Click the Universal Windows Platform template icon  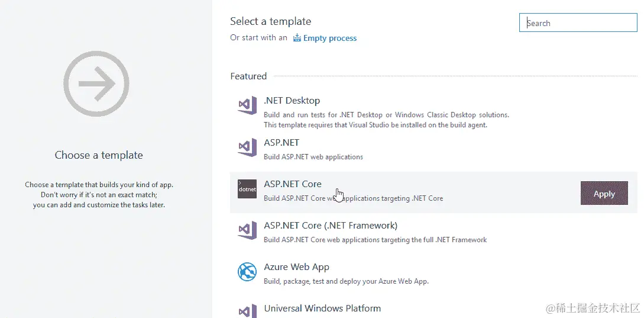coord(247,311)
